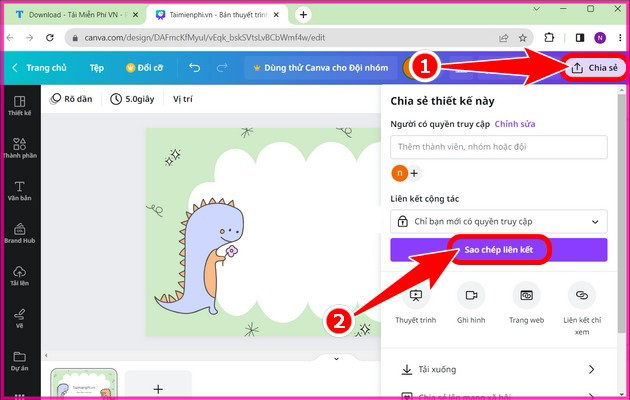The image size is (630, 400).
Task: Switch to the Taimienphi.vn Bản thuyết trình tab
Action: (217, 15)
